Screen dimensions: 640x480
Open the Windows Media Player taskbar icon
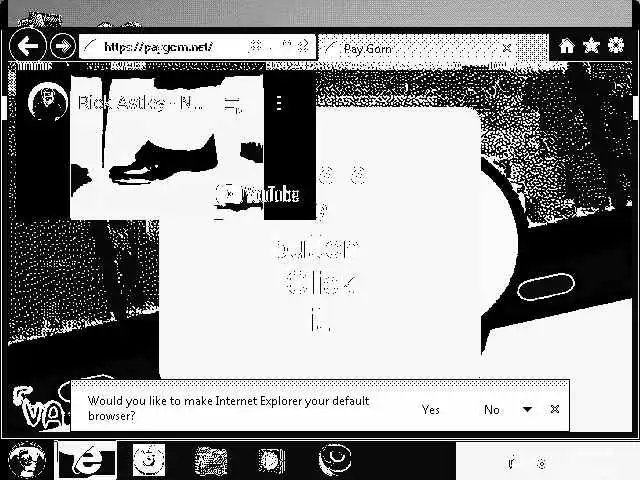coord(271,460)
